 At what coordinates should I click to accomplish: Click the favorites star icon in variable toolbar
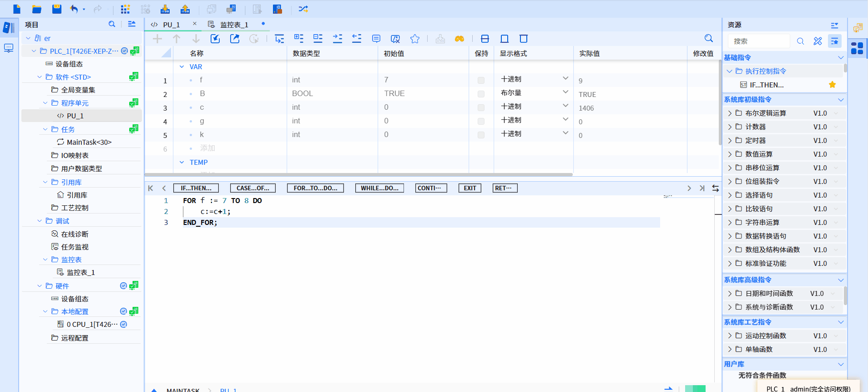pyautogui.click(x=414, y=39)
